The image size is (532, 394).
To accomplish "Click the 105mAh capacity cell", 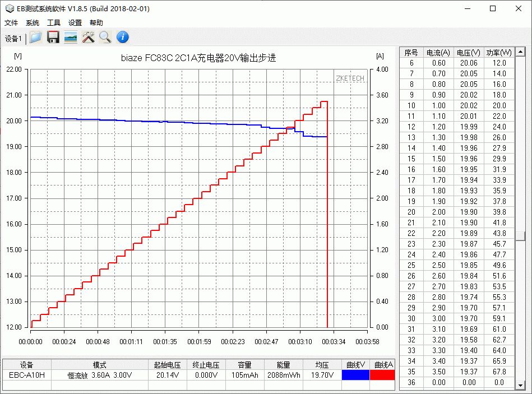I will tap(244, 375).
